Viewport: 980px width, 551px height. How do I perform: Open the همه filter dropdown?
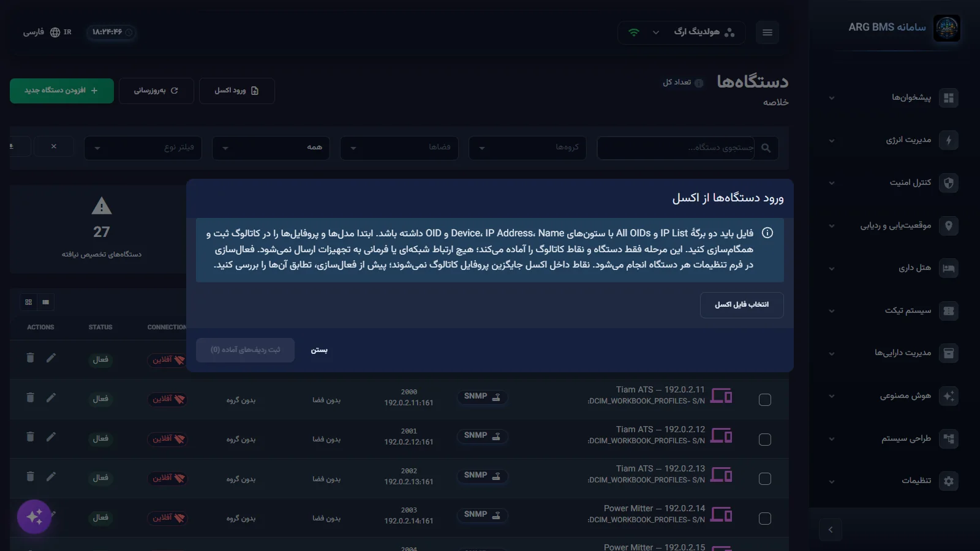point(271,148)
